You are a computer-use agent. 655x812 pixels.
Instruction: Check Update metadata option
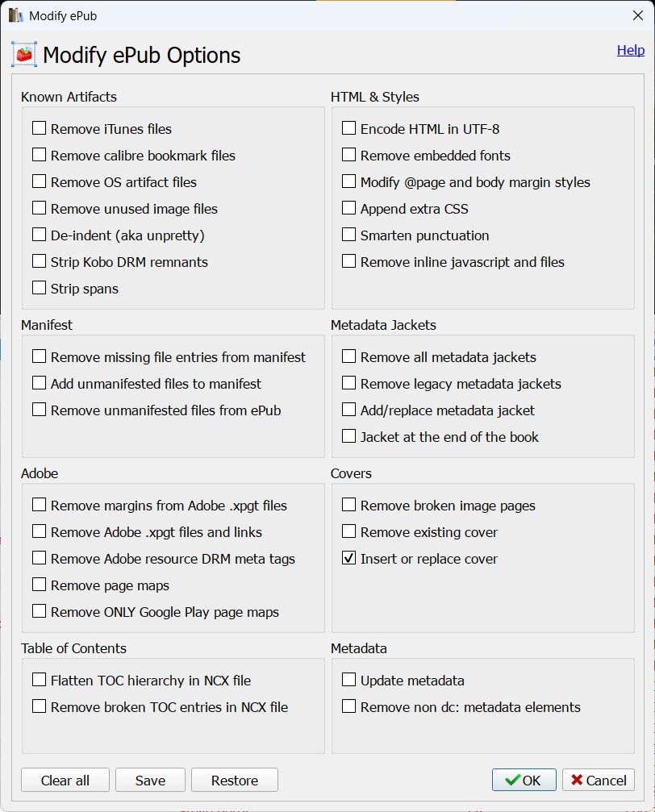348,680
